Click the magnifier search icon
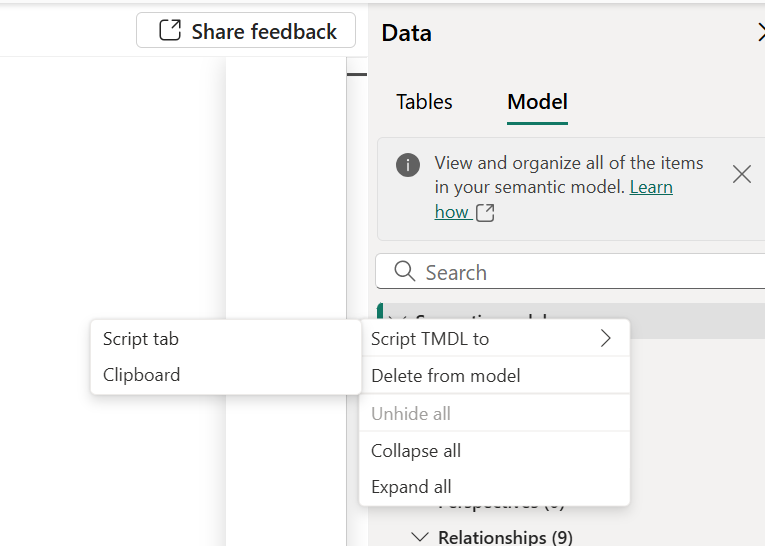 405,272
